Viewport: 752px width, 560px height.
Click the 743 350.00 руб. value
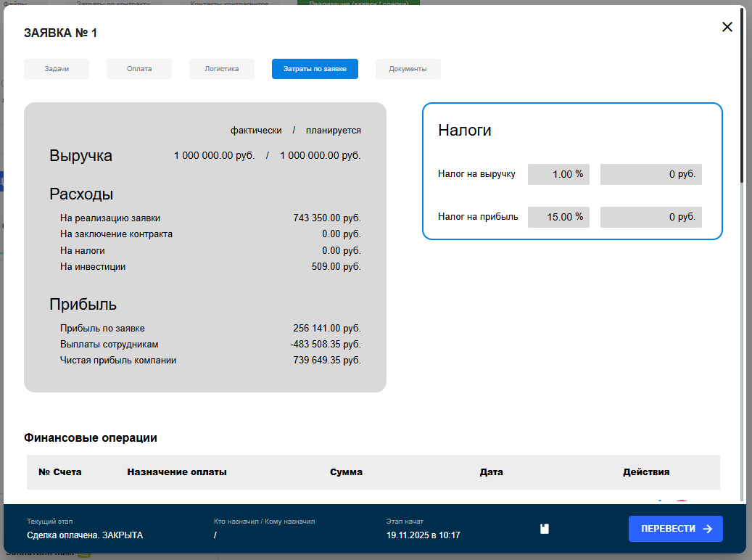coord(327,218)
